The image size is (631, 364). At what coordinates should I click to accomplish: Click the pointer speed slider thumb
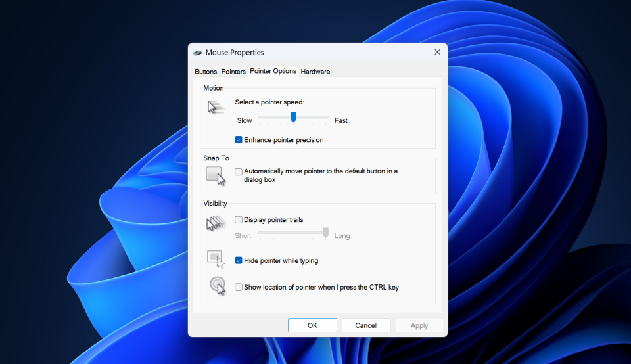point(293,117)
